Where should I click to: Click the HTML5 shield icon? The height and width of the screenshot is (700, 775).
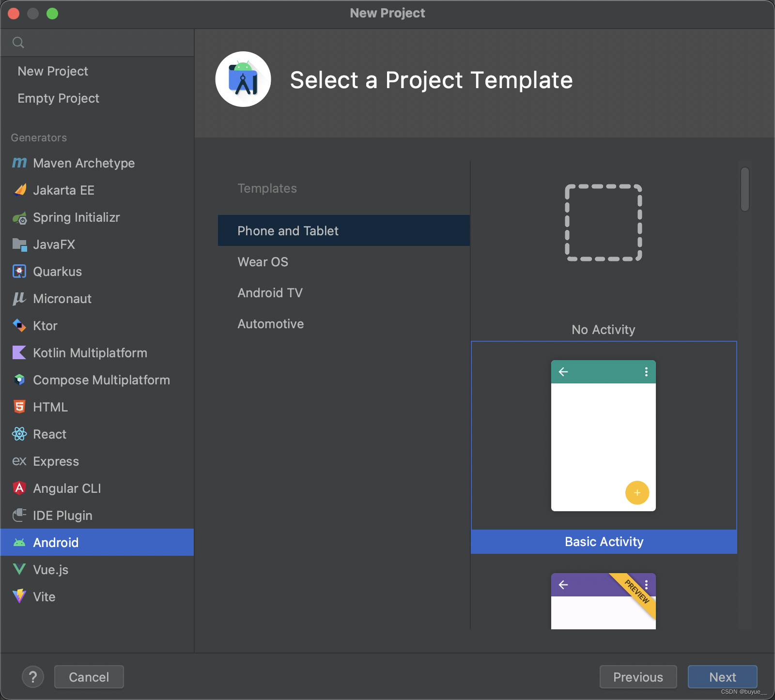pyautogui.click(x=19, y=407)
